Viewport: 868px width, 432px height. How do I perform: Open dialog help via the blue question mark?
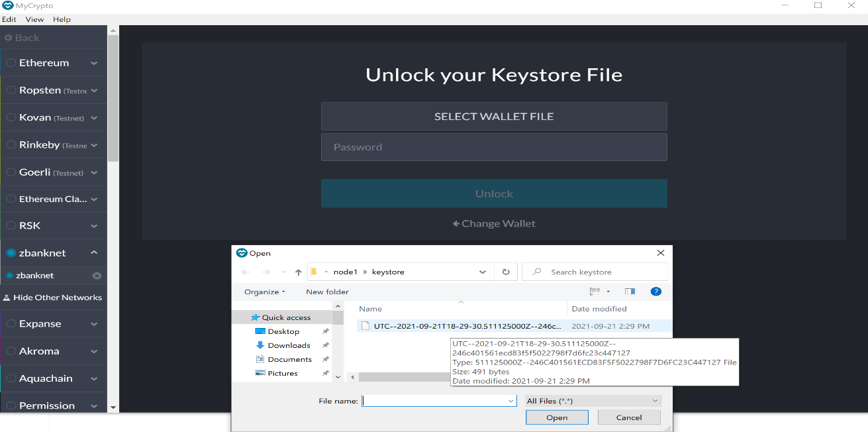coord(655,291)
